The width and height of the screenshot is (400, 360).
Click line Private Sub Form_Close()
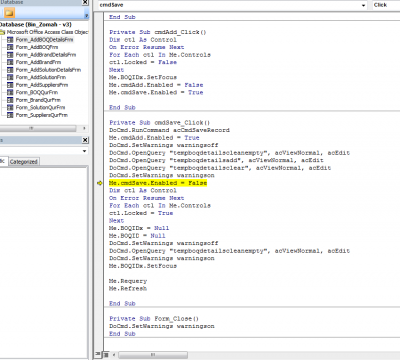154,319
